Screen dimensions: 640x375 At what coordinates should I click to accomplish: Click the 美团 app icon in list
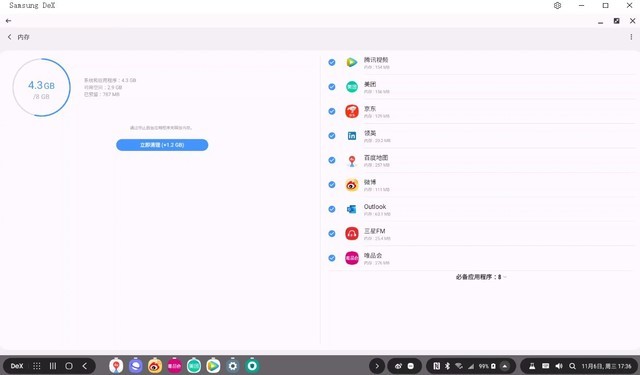tap(351, 87)
